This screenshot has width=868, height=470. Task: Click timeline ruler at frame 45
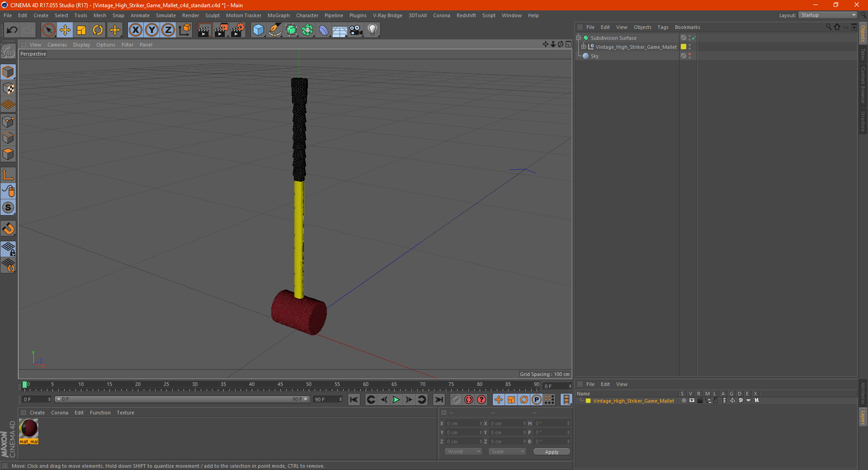click(x=280, y=385)
